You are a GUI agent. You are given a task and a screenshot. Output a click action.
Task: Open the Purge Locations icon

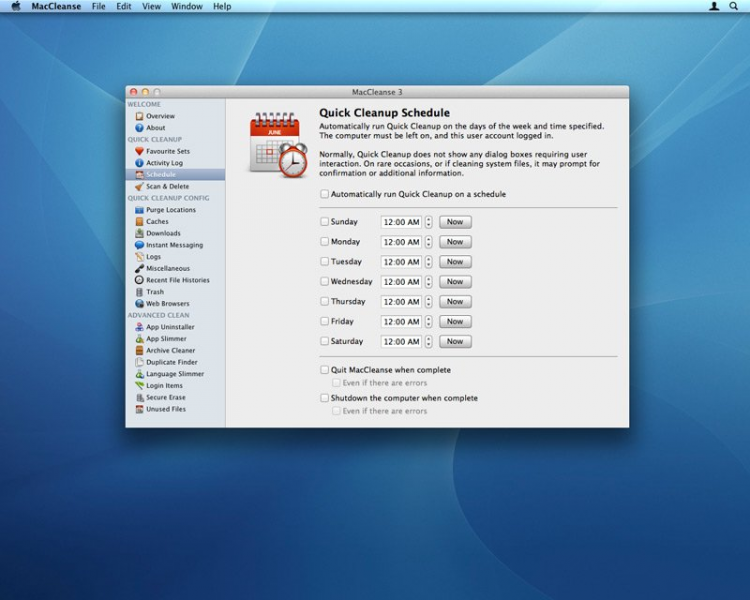(x=139, y=210)
